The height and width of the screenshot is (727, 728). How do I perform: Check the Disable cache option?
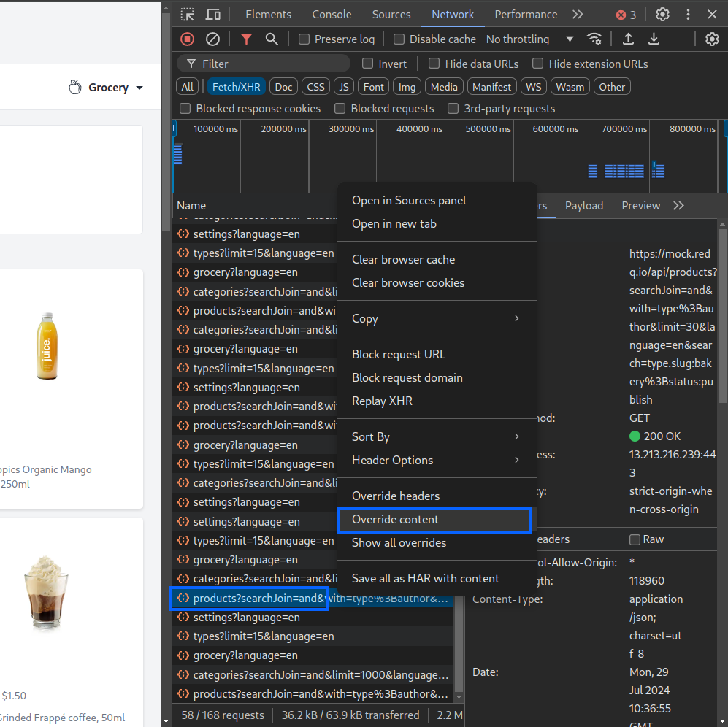click(x=399, y=39)
